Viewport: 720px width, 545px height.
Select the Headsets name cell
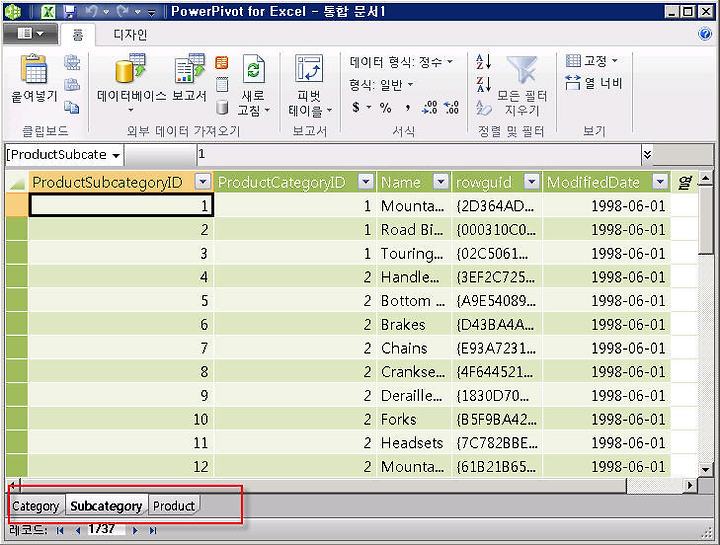(414, 443)
